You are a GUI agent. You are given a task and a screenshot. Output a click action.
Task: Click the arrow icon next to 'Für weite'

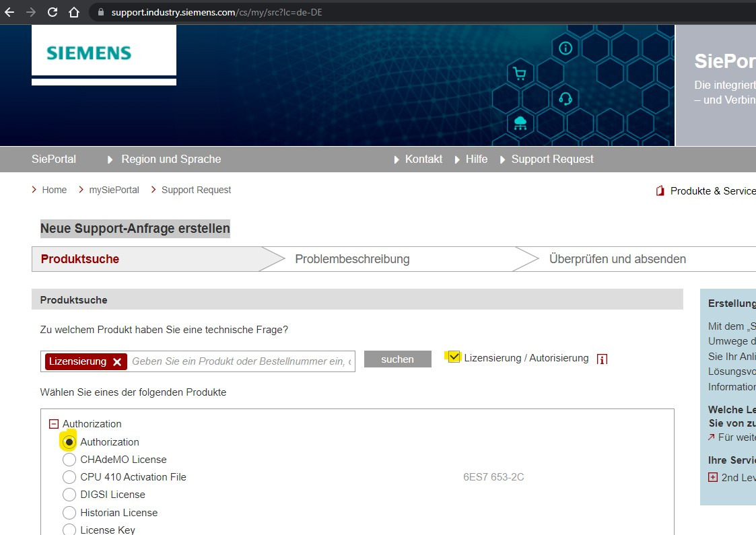coord(711,437)
